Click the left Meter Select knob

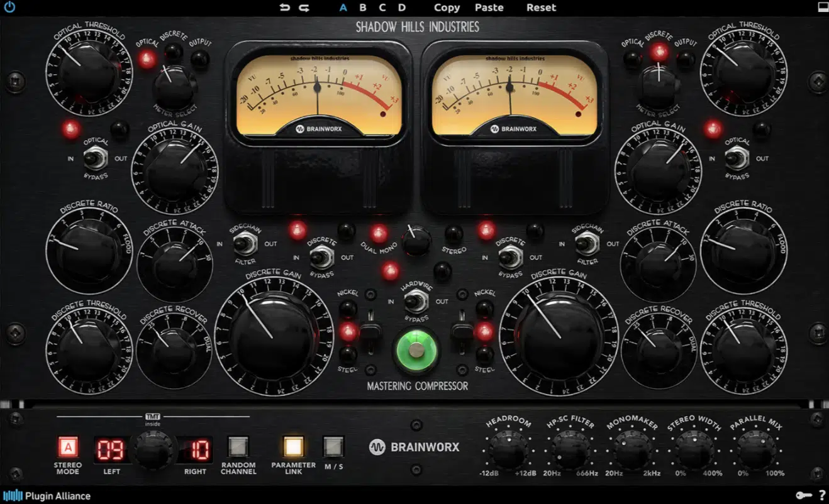coord(175,87)
